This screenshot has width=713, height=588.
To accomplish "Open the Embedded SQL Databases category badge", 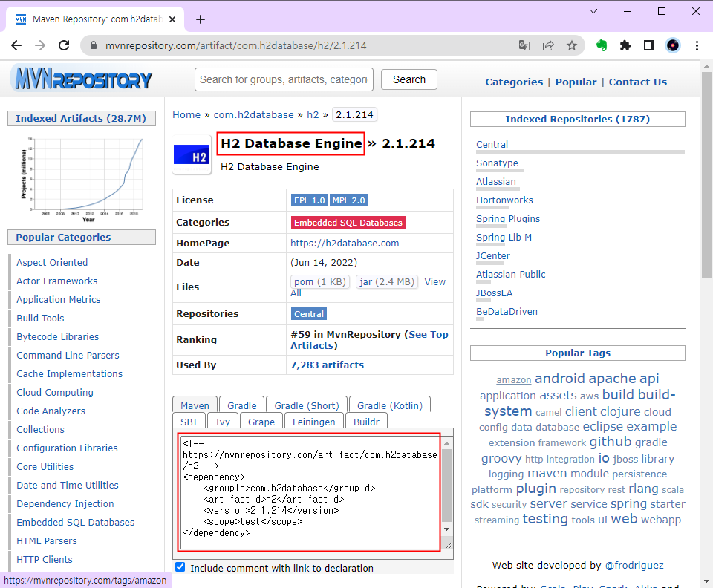I will pyautogui.click(x=348, y=223).
